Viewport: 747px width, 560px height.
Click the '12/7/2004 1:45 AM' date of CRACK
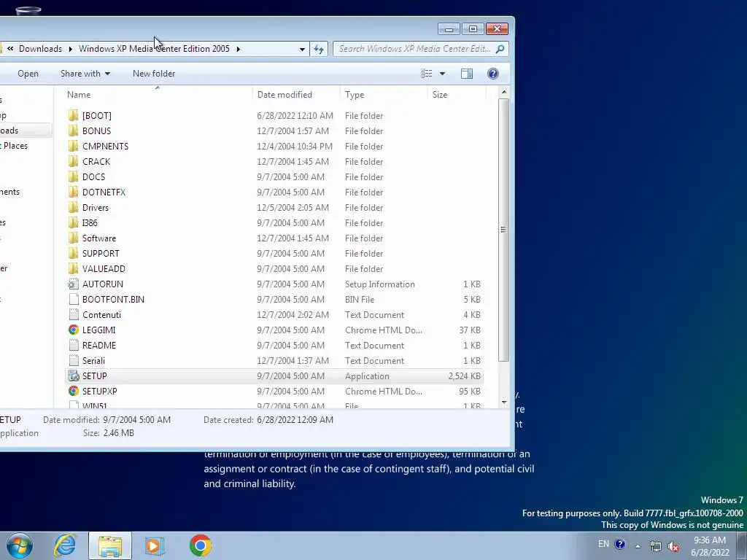coord(293,161)
